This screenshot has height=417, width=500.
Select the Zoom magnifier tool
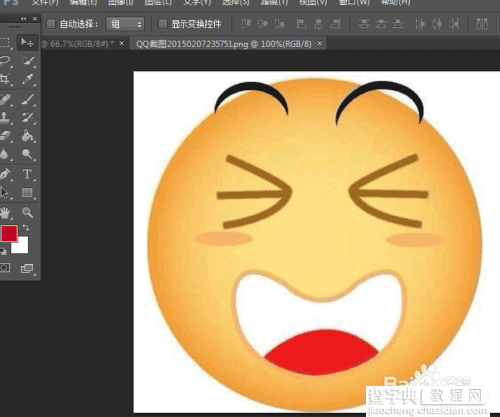point(27,212)
